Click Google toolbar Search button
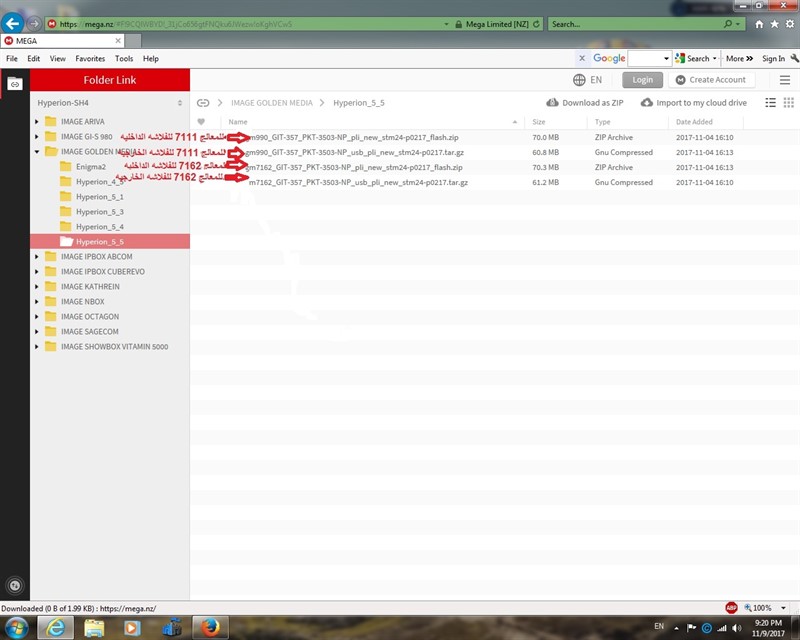Viewport: 800px width, 640px height. pyautogui.click(x=693, y=59)
